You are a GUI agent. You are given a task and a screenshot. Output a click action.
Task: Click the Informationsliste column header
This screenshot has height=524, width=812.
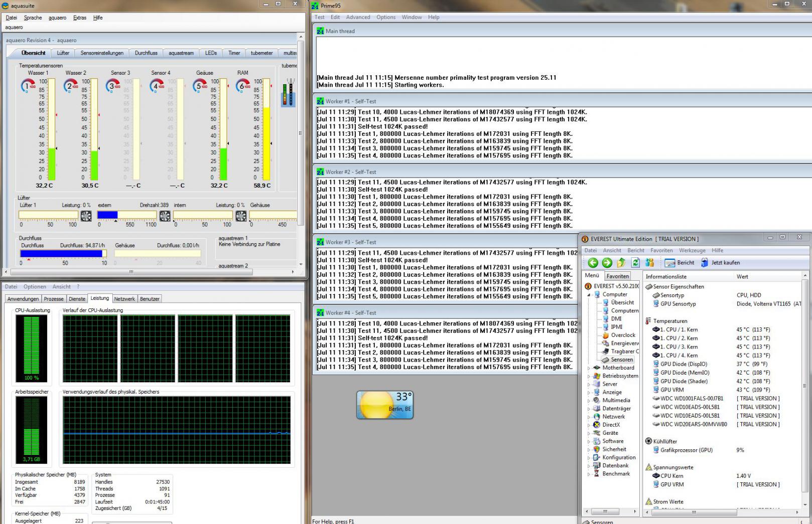[x=689, y=277]
